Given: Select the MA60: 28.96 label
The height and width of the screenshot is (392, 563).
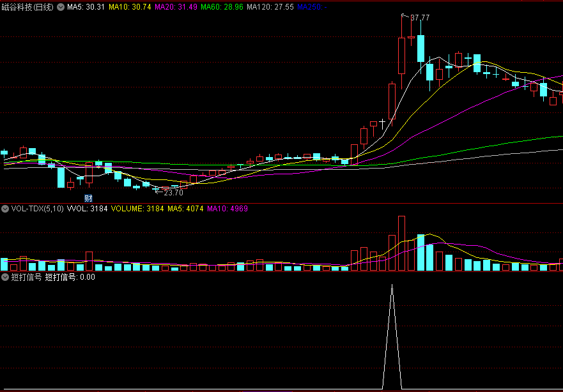Looking at the screenshot, I should coord(222,7).
